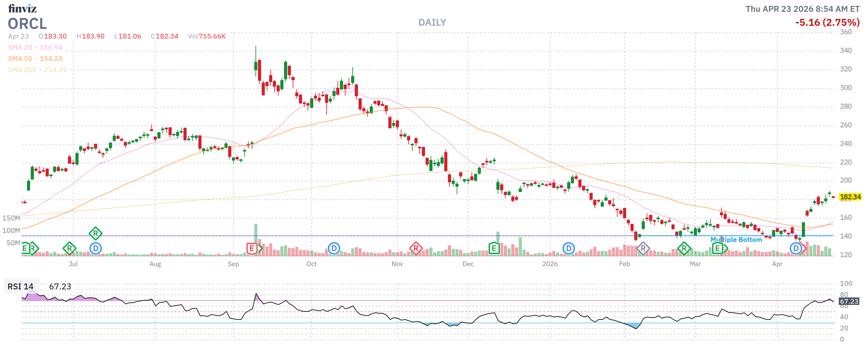
Task: Click the red E earnings marker in September
Action: pyautogui.click(x=252, y=249)
